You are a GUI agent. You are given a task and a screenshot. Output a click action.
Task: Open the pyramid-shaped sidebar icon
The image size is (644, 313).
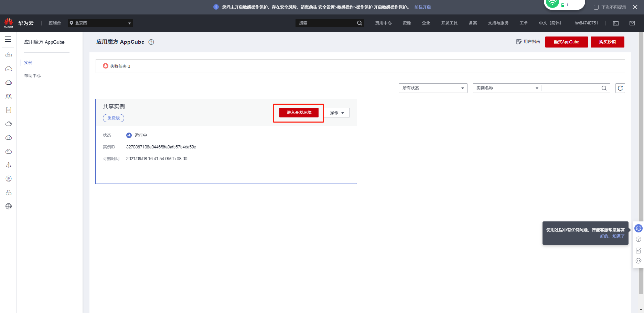(9, 165)
